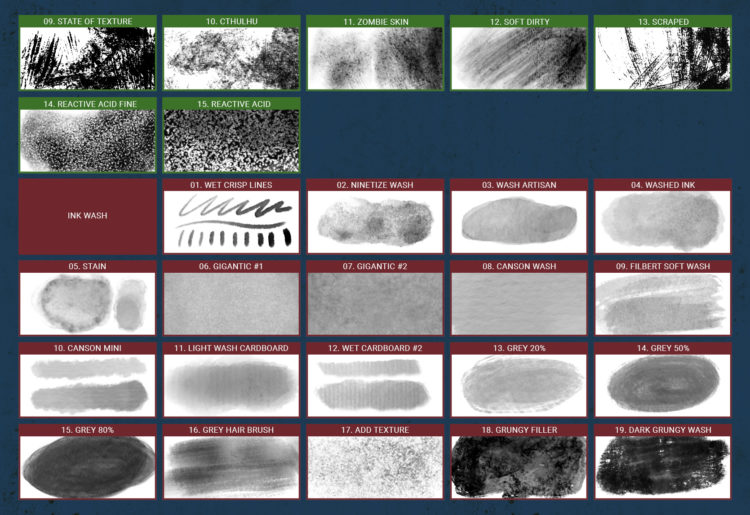Click the '19. DARK GRUNGY WASH' label
Viewport: 750px width, 515px height.
tap(663, 430)
